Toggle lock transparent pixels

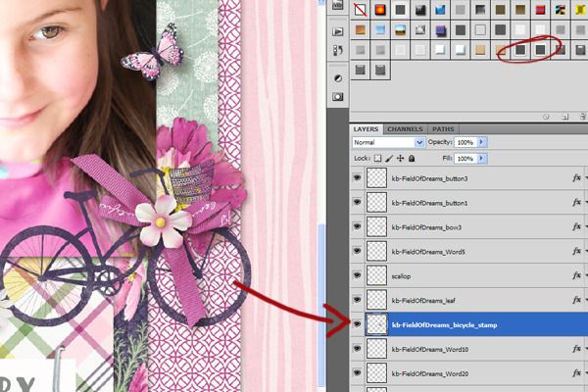377,159
